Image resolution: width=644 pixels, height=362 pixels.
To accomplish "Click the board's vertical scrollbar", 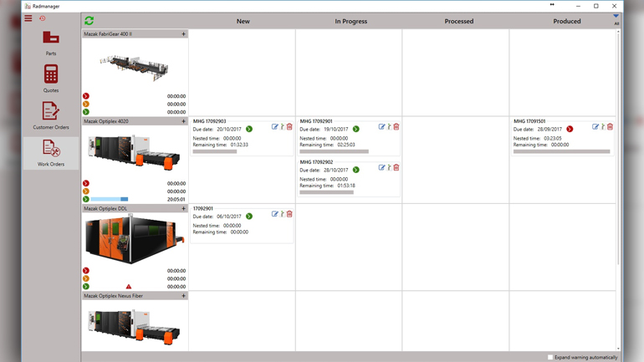I will pyautogui.click(x=618, y=148).
